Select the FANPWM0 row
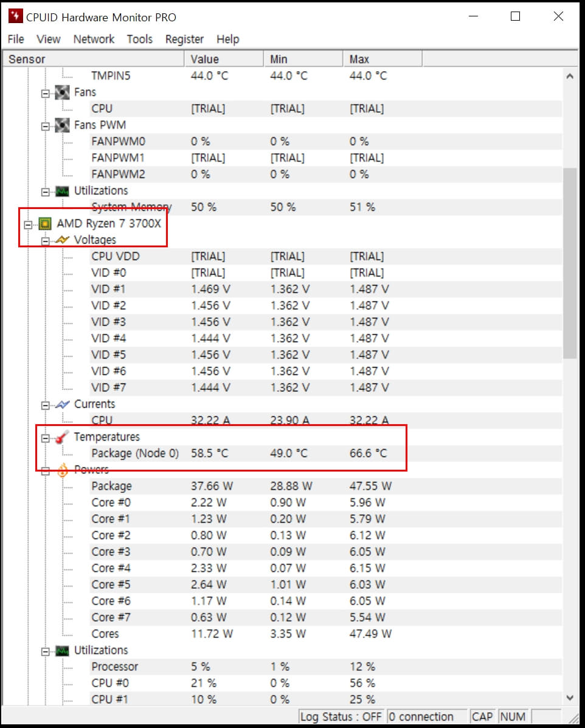This screenshot has width=585, height=728. pyautogui.click(x=326, y=141)
